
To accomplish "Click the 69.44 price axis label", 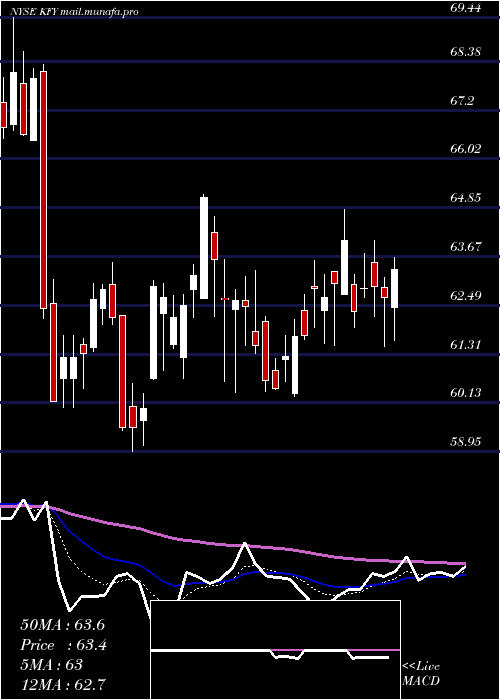I will [466, 7].
